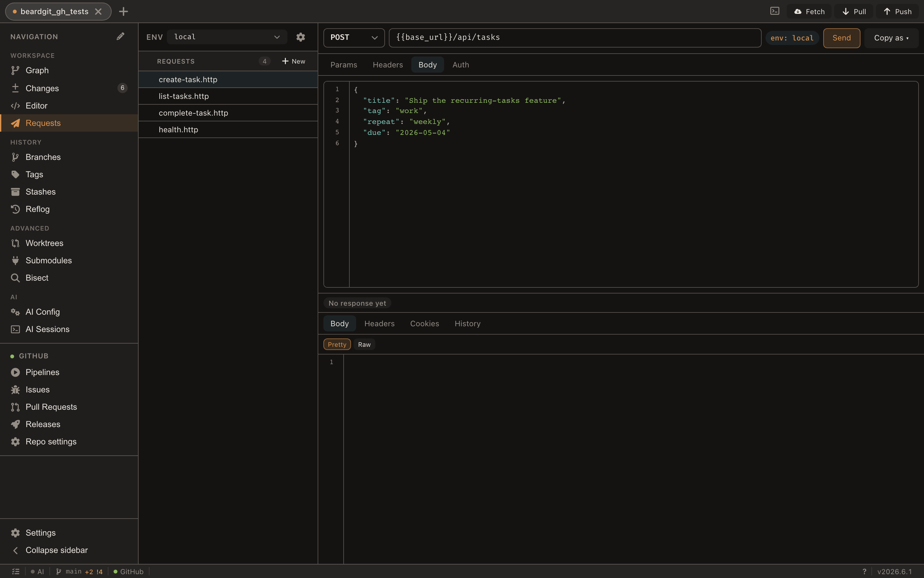
Task: Create a New request
Action: (293, 61)
